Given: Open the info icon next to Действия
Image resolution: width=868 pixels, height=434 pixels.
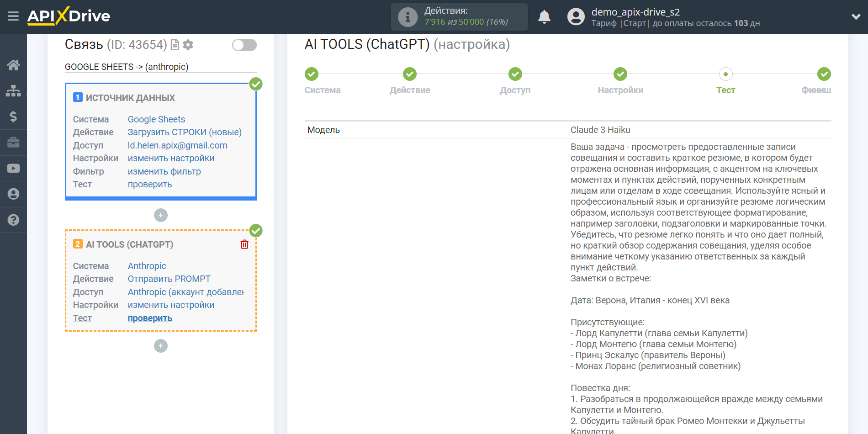Looking at the screenshot, I should (x=408, y=17).
